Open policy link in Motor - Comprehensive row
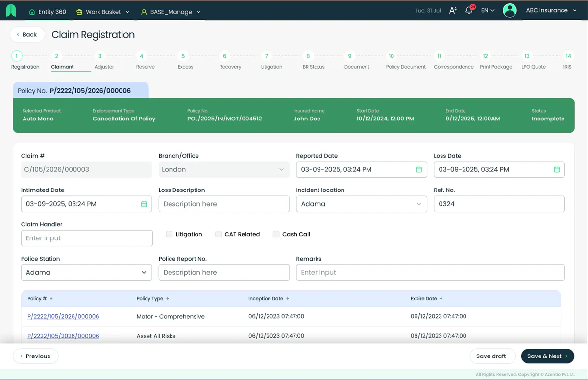This screenshot has height=380, width=588. click(x=63, y=317)
